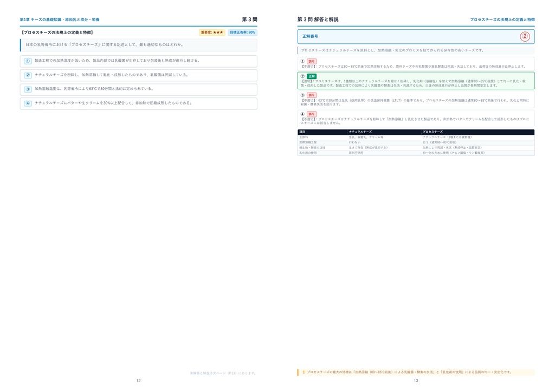
Task: Click the chapter header 第1章 チーズの基礎知識・原料乳と成分・栄養
Action: click(x=60, y=20)
